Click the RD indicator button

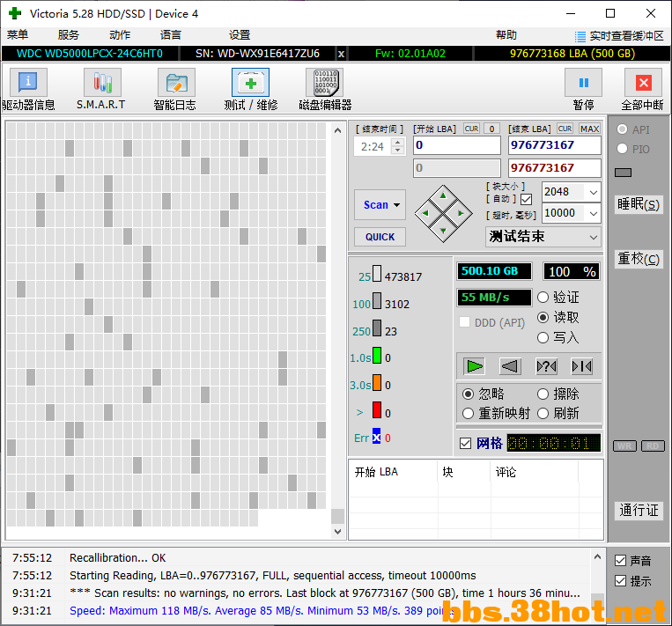(653, 446)
